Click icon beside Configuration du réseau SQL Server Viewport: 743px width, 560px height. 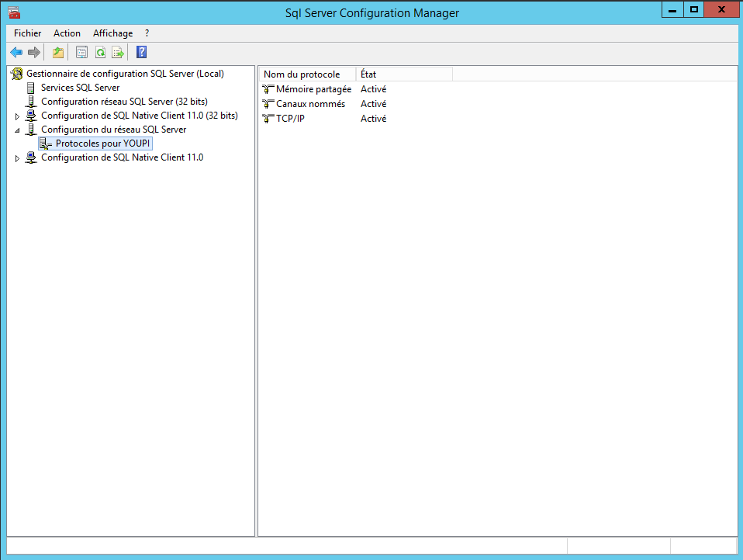coord(31,130)
